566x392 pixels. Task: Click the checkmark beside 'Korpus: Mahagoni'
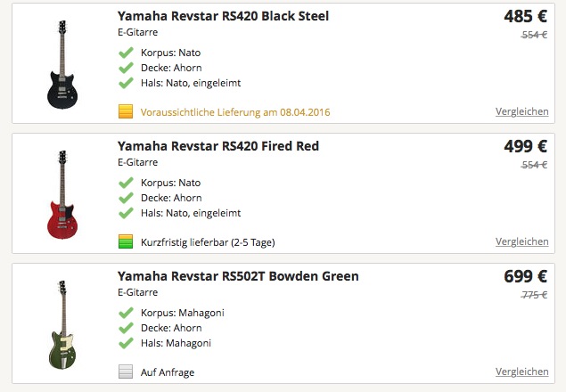[x=126, y=314]
